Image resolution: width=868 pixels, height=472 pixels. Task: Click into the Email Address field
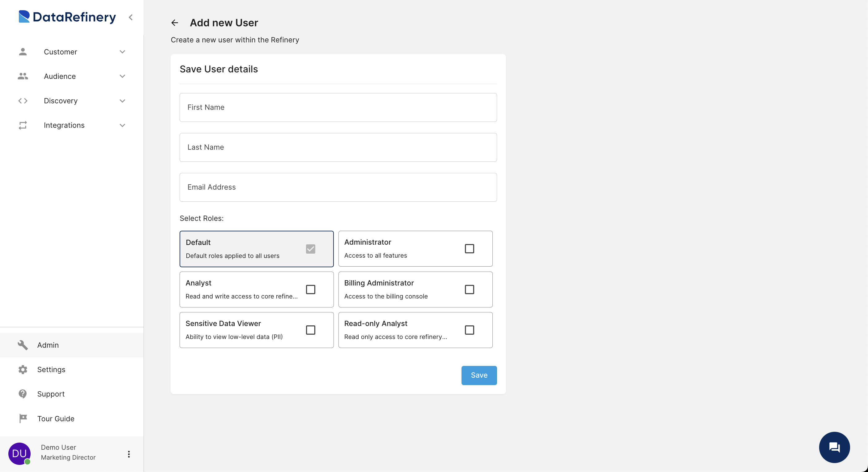tap(338, 187)
